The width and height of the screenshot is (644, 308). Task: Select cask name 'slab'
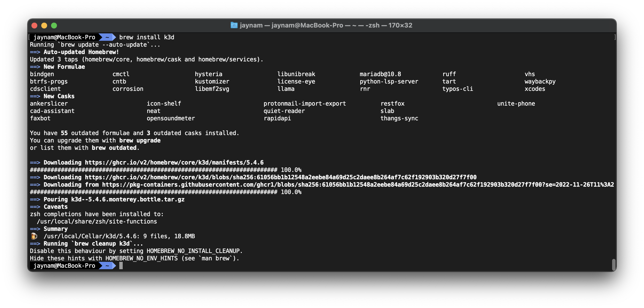point(387,111)
